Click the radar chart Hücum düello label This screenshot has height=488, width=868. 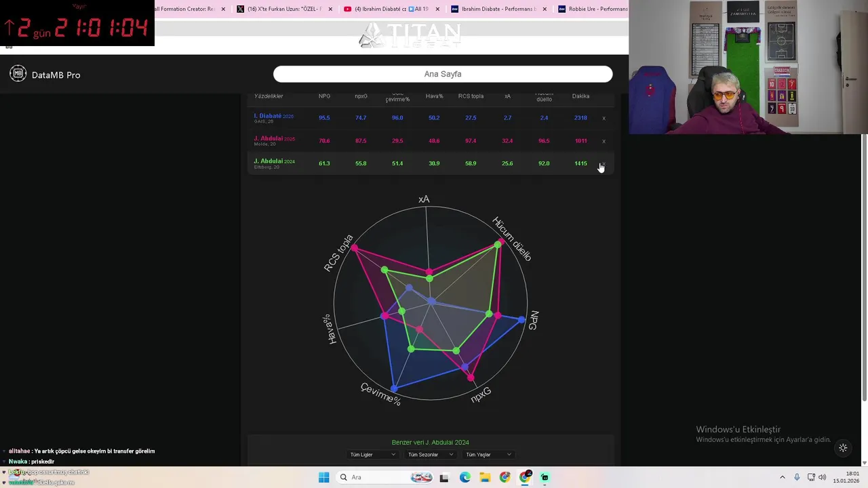512,239
